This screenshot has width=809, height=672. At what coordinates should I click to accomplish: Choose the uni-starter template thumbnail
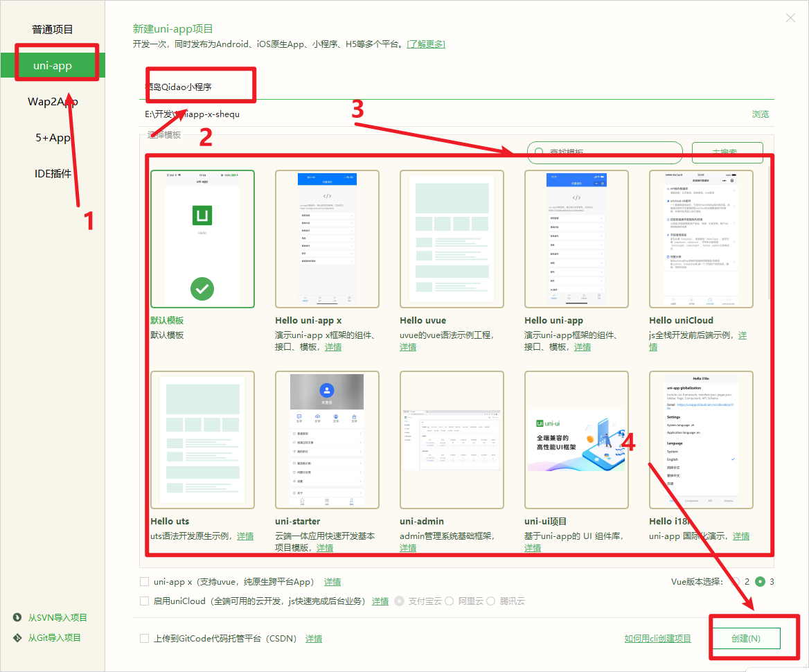coord(327,440)
